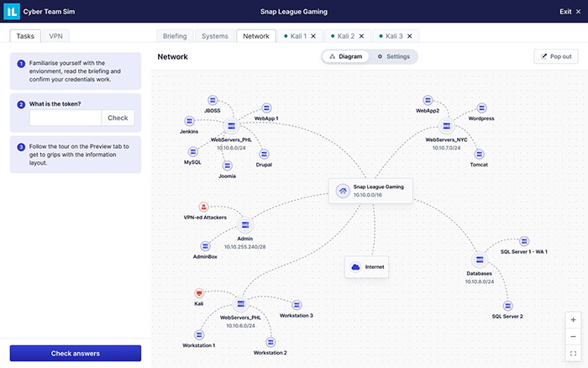Click the Jenkins server node icon
The width and height of the screenshot is (588, 368).
tap(189, 121)
